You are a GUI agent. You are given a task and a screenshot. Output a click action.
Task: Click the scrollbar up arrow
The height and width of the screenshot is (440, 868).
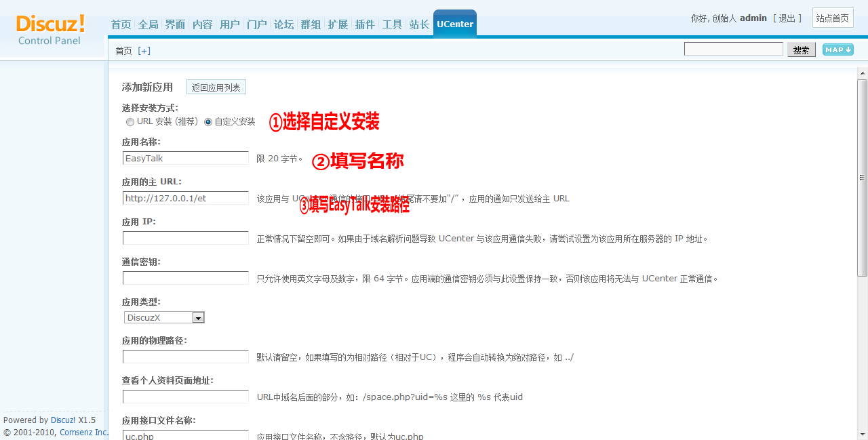click(x=862, y=73)
